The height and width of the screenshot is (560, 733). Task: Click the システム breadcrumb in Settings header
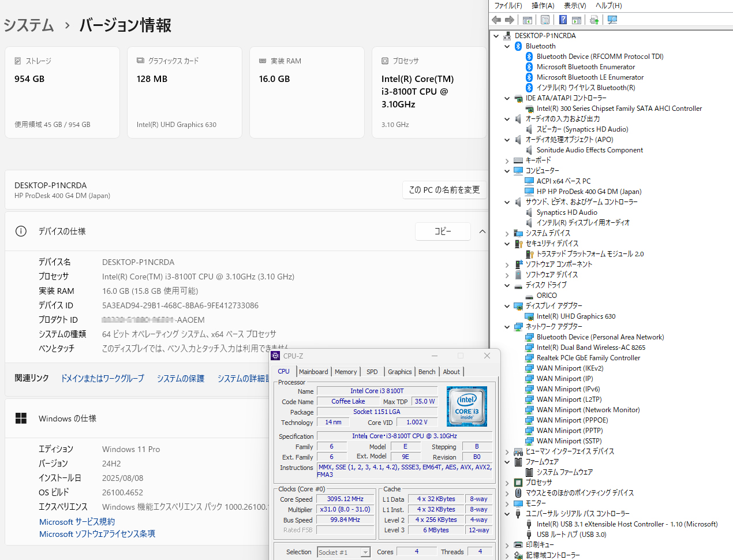(x=29, y=25)
